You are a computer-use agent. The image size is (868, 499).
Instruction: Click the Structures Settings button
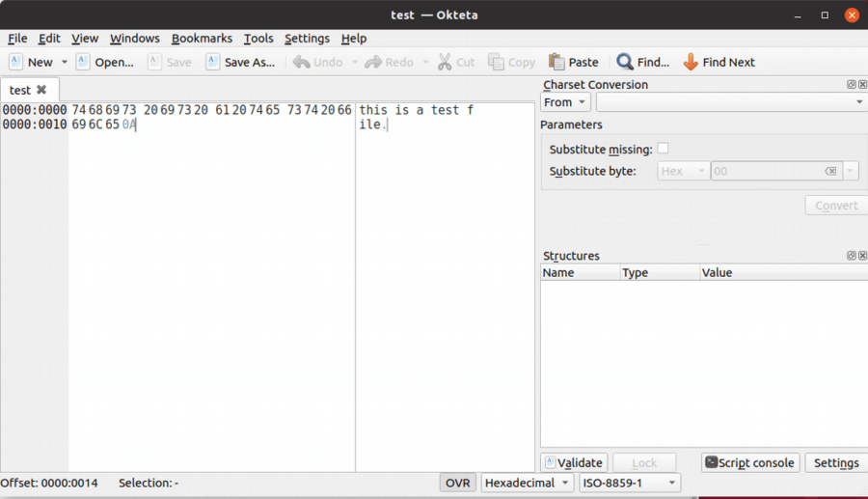(836, 462)
